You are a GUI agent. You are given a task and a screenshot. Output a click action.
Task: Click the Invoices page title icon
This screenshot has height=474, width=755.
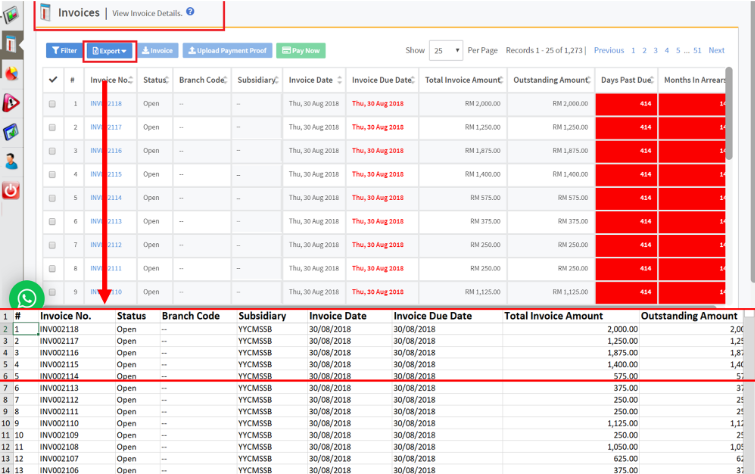click(46, 12)
